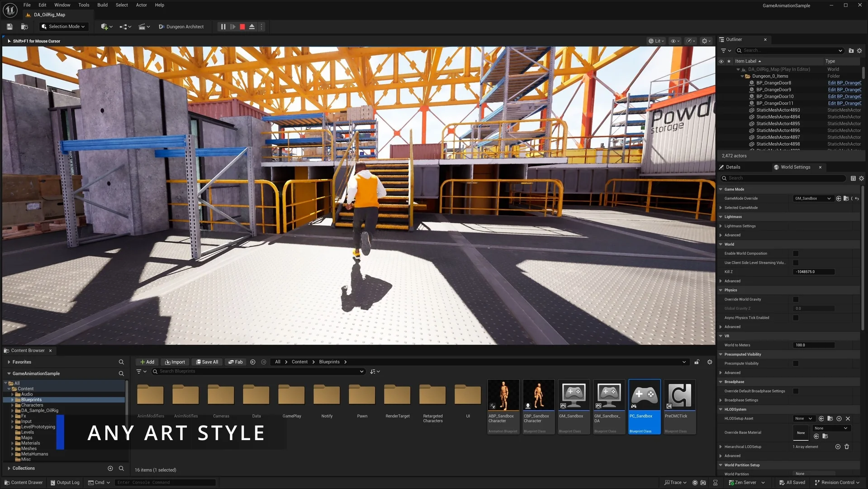Click the Outliner settings gear icon
This screenshot has width=868, height=489.
pyautogui.click(x=859, y=51)
